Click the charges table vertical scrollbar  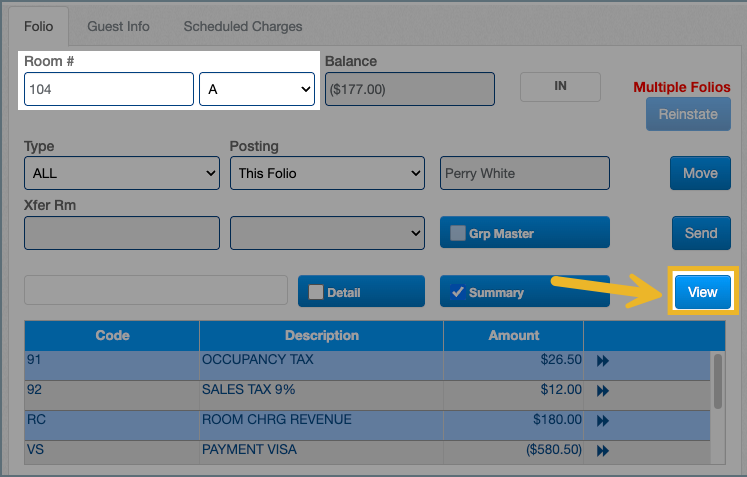pyautogui.click(x=717, y=380)
